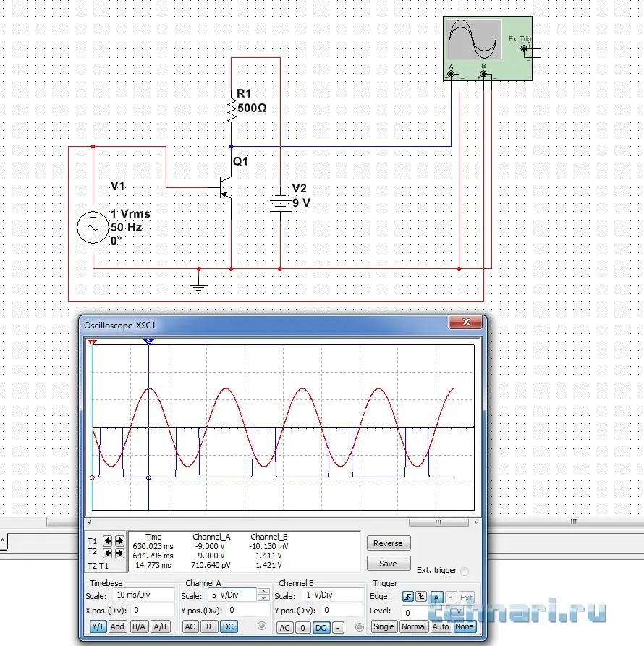This screenshot has height=646, width=644.
Task: Click oscilloscope Ext Trig terminal
Action: (524, 48)
